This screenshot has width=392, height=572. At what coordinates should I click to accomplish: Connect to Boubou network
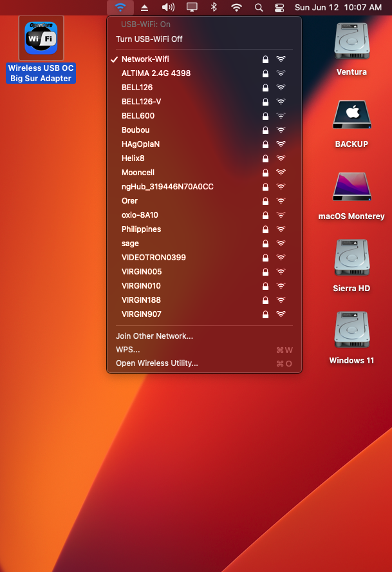click(204, 130)
